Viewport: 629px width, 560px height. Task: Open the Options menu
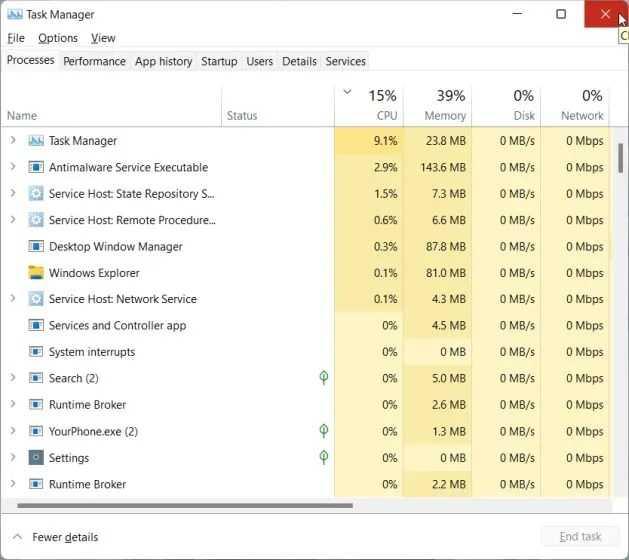(58, 38)
